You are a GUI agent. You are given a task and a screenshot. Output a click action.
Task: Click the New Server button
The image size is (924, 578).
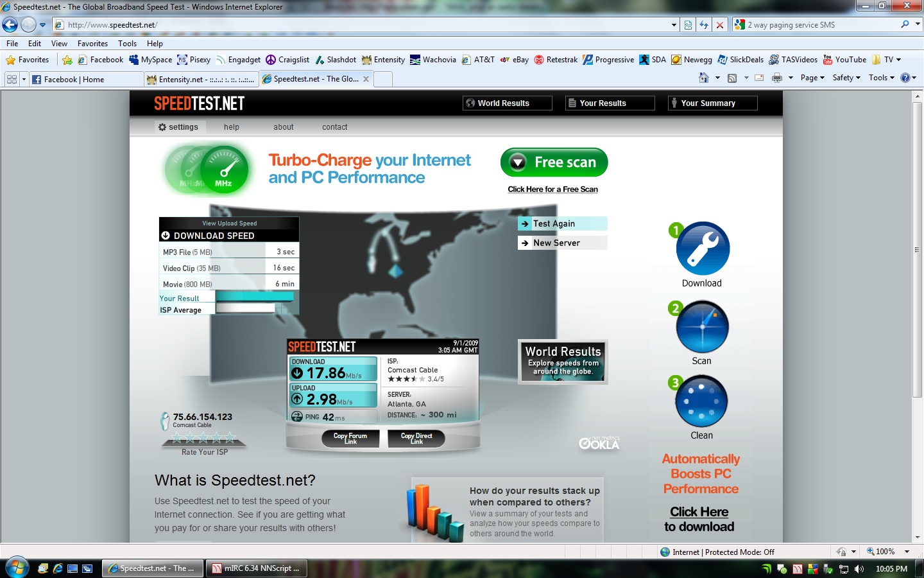tap(562, 243)
